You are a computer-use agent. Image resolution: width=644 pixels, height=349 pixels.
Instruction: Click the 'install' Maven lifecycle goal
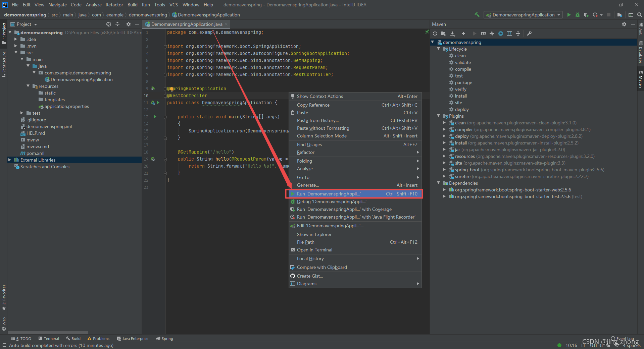click(461, 96)
